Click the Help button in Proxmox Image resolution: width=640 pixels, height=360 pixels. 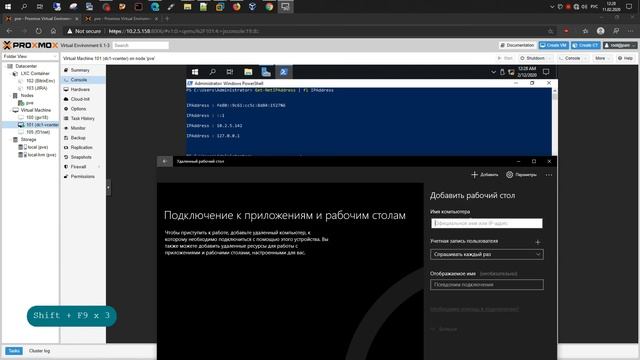625,58
